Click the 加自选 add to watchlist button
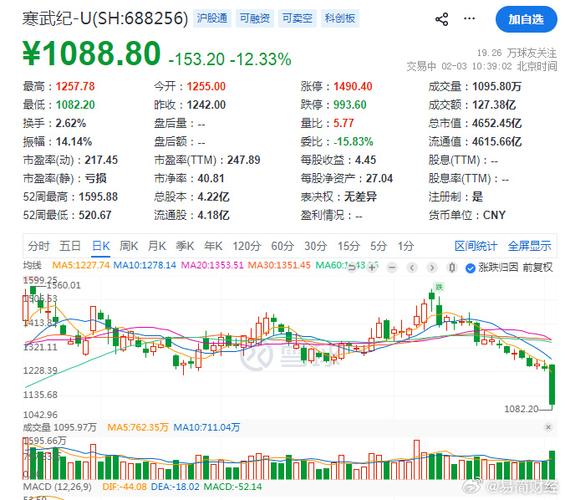The width and height of the screenshot is (565, 500). 526,19
